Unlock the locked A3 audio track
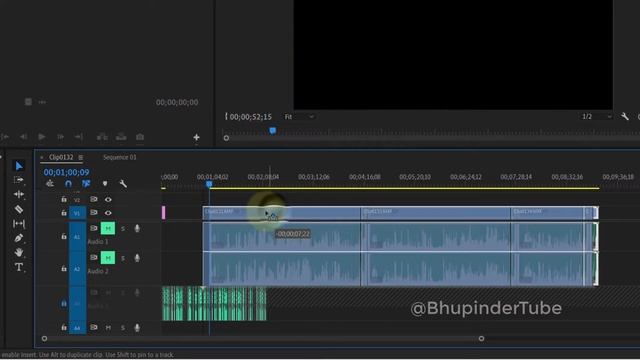 (x=64, y=303)
